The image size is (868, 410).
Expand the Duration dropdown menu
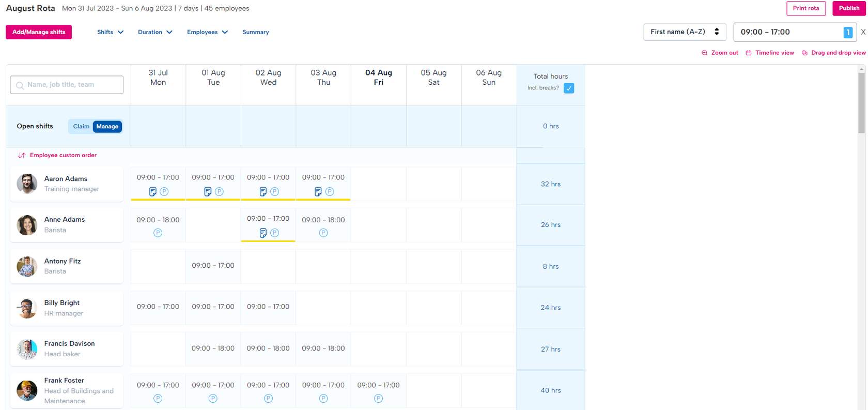(155, 32)
